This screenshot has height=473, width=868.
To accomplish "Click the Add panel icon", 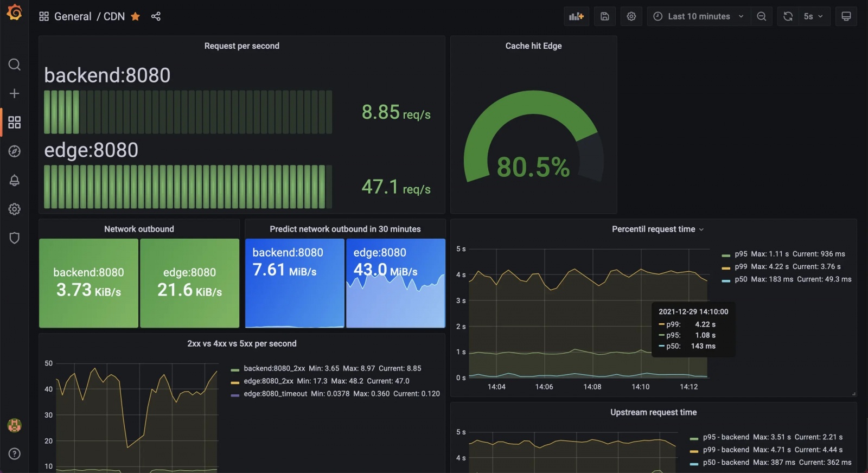I will click(576, 16).
